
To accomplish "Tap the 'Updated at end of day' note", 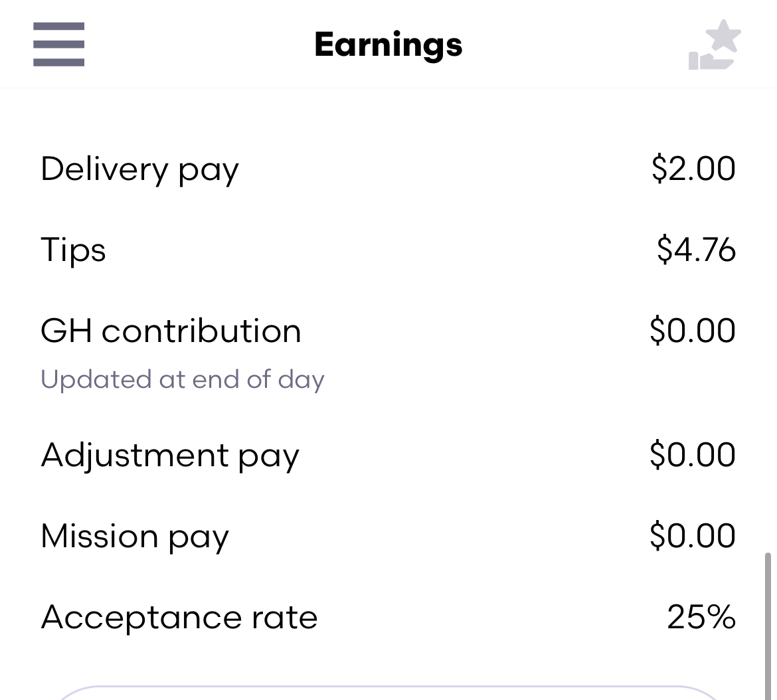I will click(182, 379).
